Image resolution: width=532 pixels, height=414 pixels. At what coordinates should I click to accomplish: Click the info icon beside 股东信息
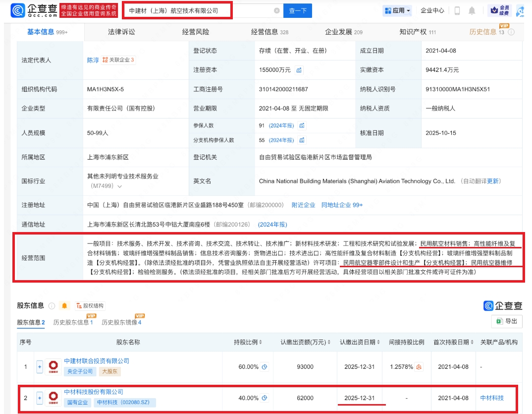pos(52,305)
